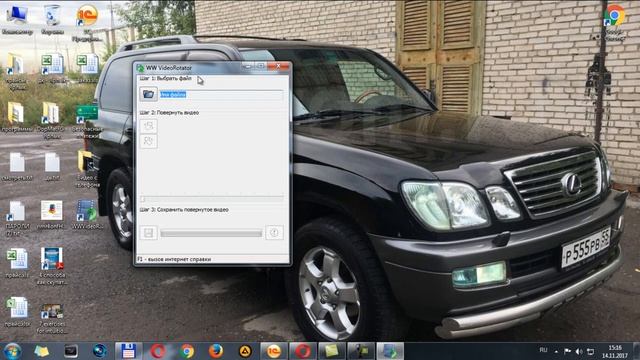640x360 pixels.
Task: Launch Google Chrome from the taskbar
Action: (x=187, y=351)
